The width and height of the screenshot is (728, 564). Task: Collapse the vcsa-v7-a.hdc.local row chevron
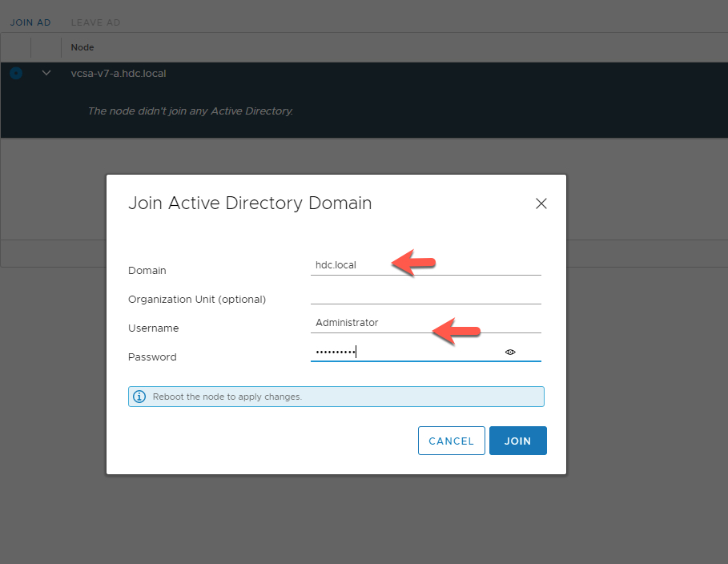click(x=46, y=73)
